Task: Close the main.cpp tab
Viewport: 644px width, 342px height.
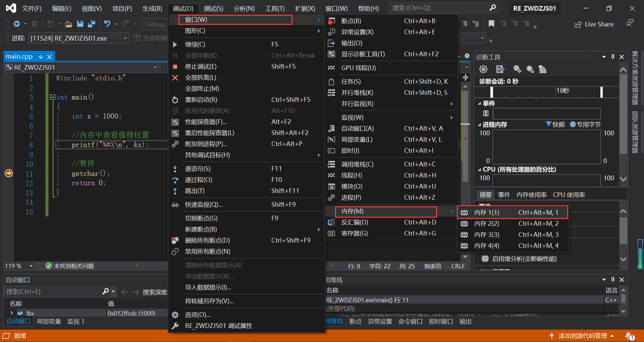Action: pyautogui.click(x=49, y=57)
